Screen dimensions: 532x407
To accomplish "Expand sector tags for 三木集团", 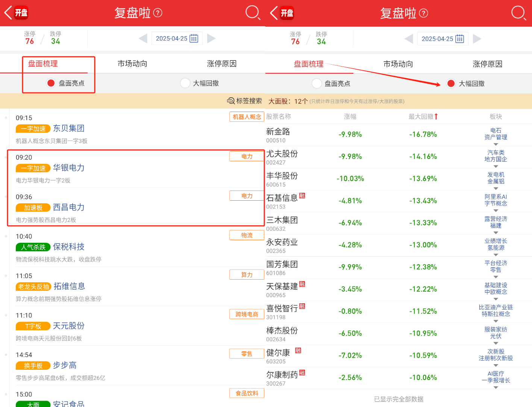I will click(x=496, y=233).
